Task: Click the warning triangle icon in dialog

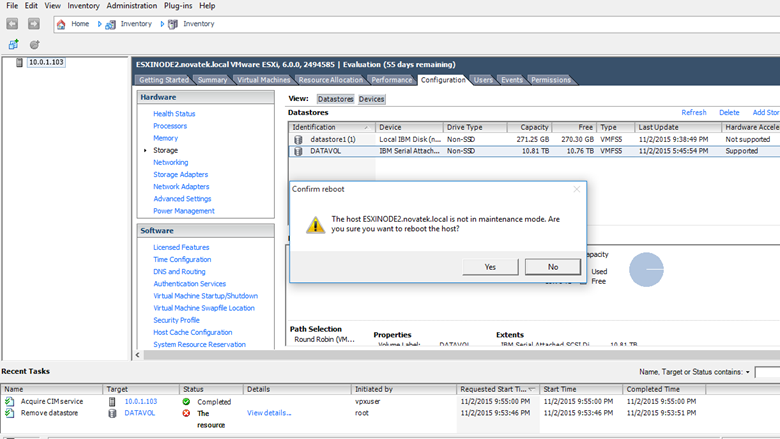Action: (315, 225)
